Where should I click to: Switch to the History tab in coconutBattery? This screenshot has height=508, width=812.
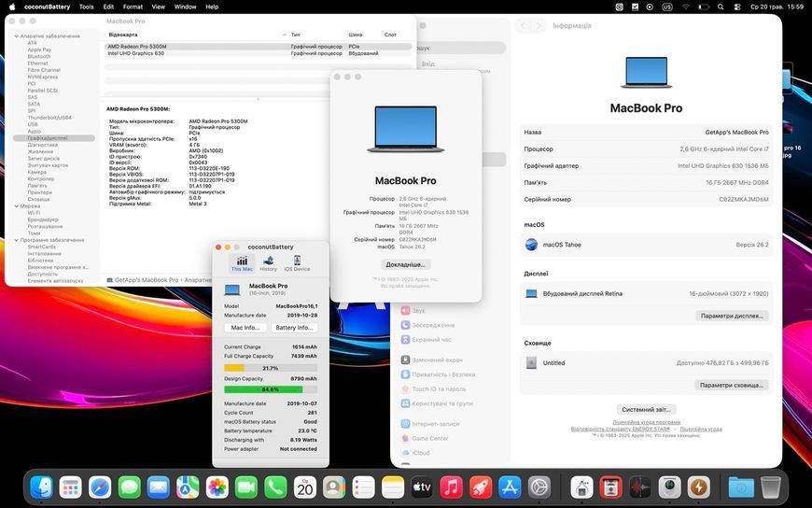(268, 263)
